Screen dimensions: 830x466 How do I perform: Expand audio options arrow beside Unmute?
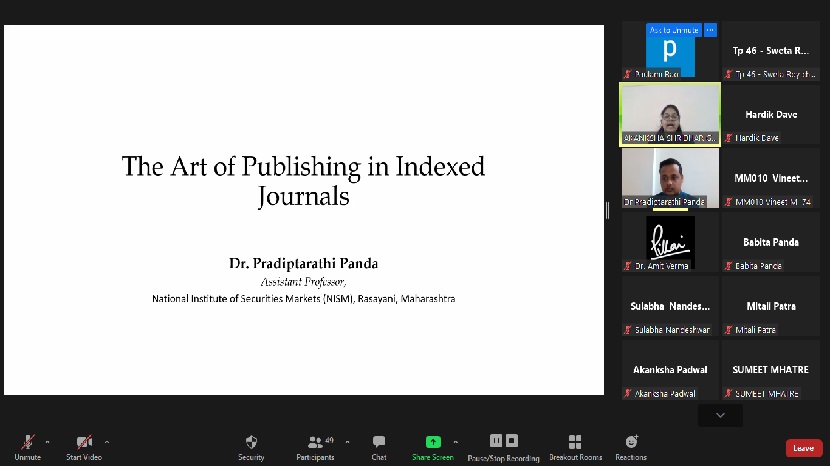coord(48,441)
